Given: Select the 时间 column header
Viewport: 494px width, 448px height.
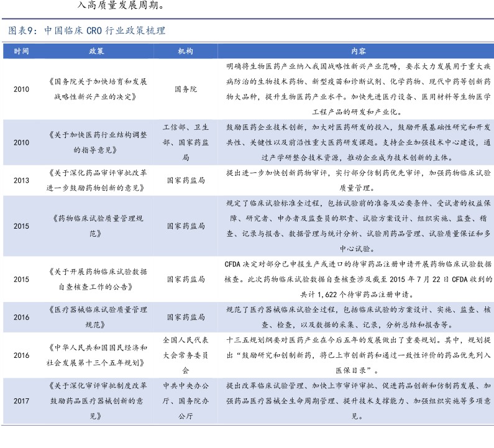Looking at the screenshot, I should (21, 51).
